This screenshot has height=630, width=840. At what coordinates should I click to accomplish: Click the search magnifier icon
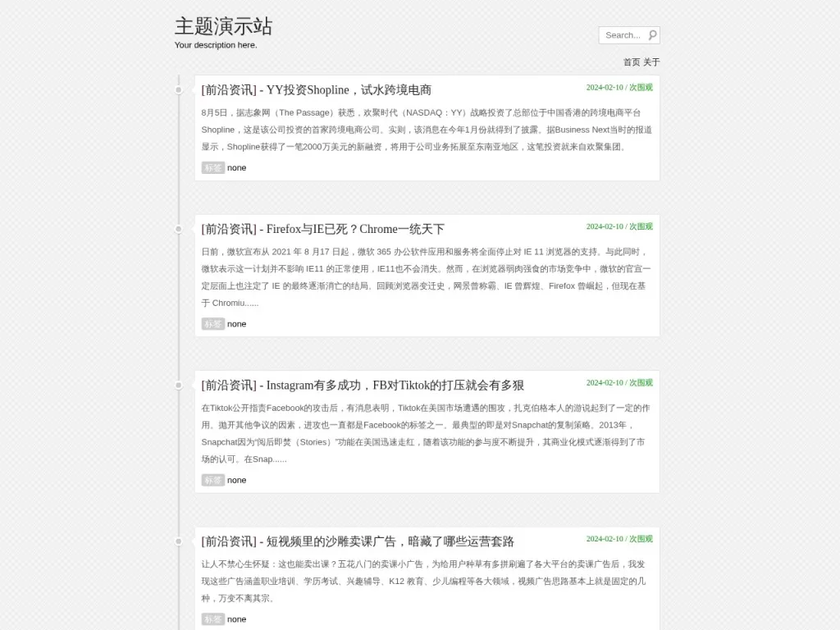click(x=652, y=35)
